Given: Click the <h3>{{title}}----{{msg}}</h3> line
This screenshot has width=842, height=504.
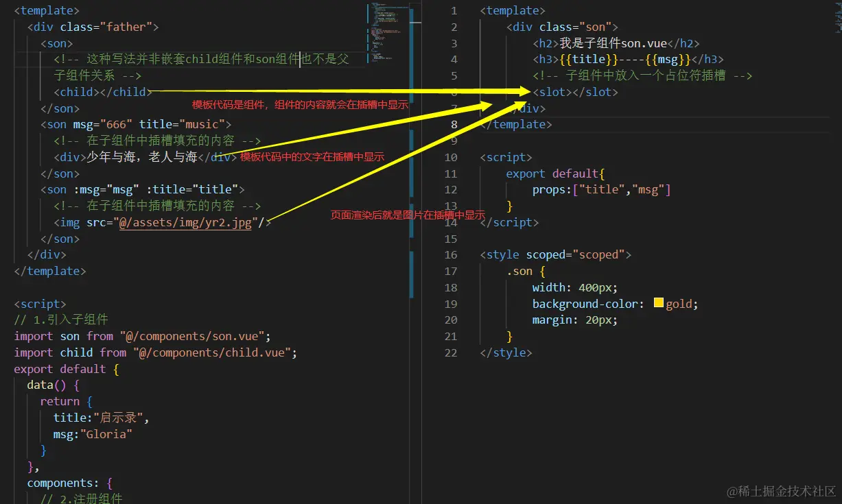Looking at the screenshot, I should (x=628, y=60).
